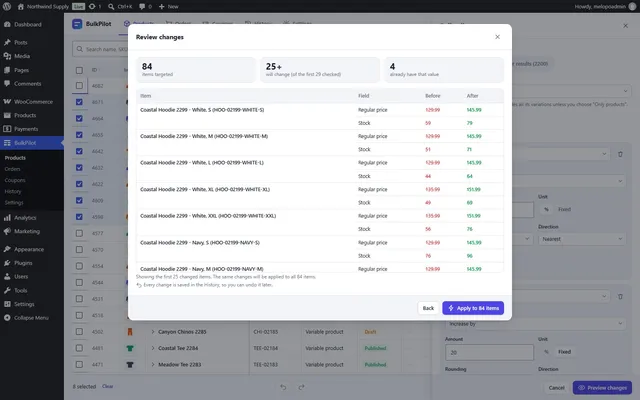Click the WordPress logo in the admin bar
The width and height of the screenshot is (640, 400).
click(x=7, y=6)
